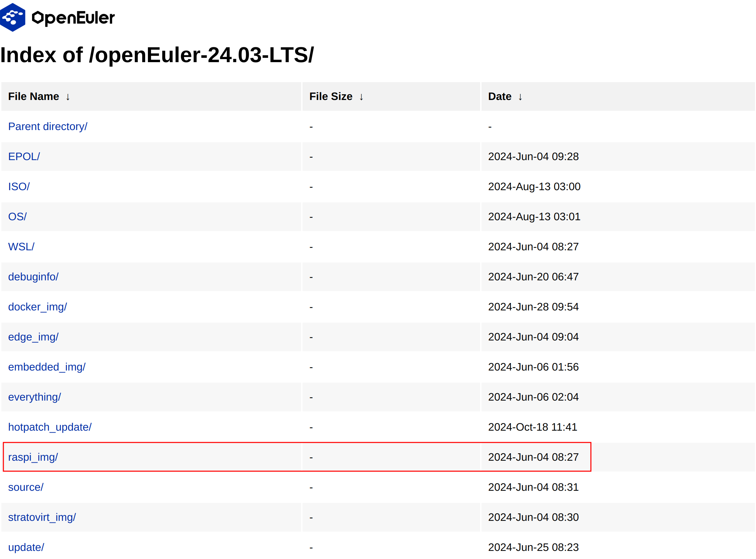Screen dimensions: 756x559
Task: Open the WSL/ directory
Action: tap(21, 247)
